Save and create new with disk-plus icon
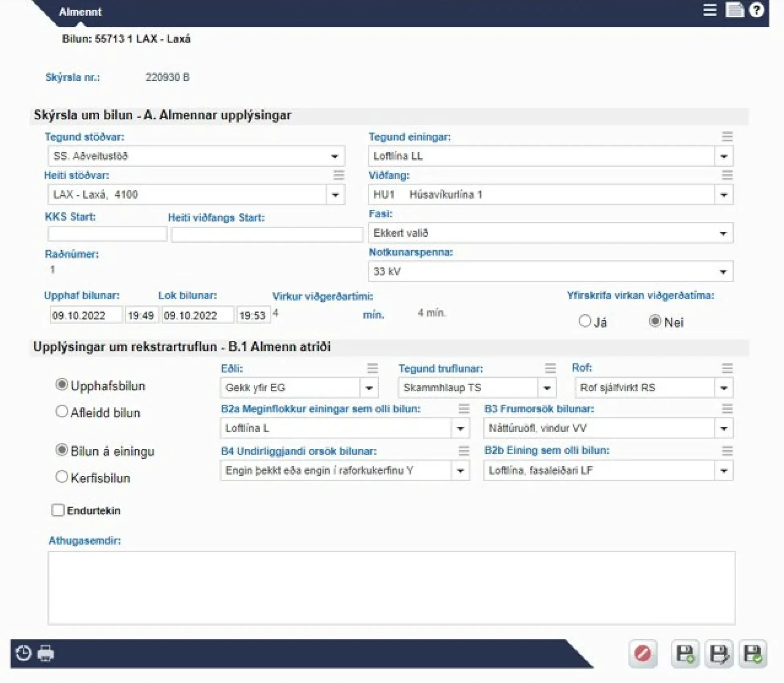This screenshot has height=683, width=784. tap(685, 654)
